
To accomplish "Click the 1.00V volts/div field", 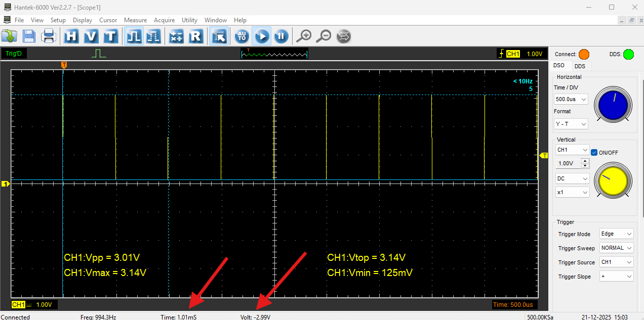I will pos(568,163).
